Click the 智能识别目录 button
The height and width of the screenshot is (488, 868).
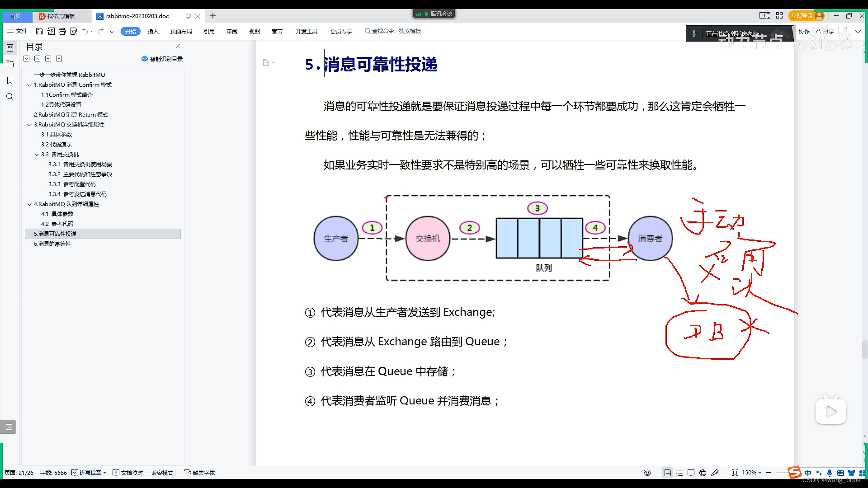pyautogui.click(x=162, y=59)
